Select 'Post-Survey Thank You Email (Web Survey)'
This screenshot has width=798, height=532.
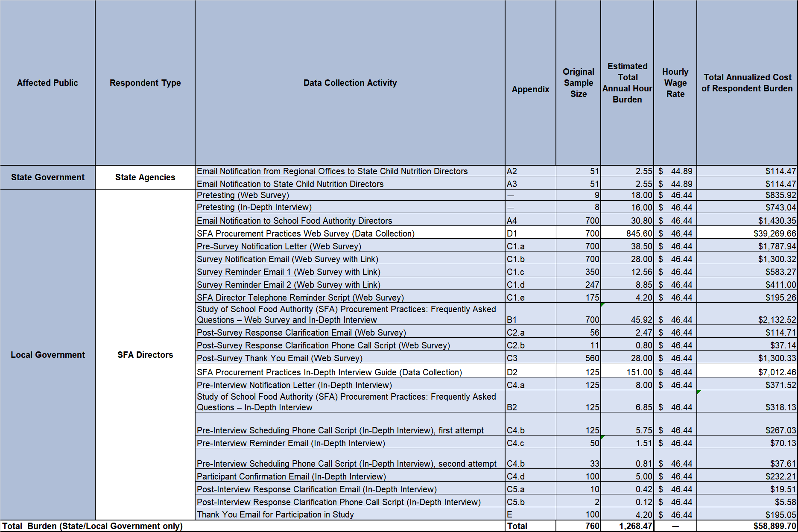350,358
